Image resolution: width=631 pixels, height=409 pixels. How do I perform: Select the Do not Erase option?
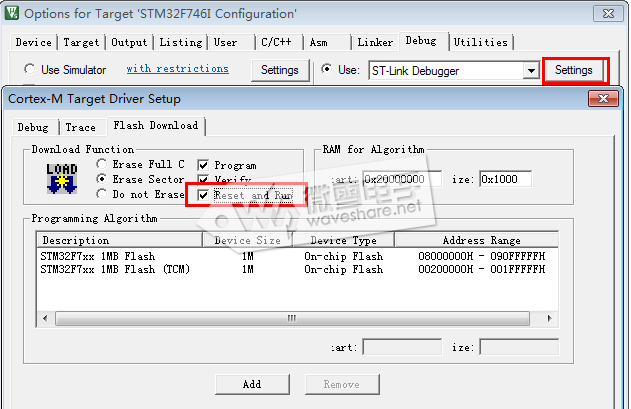[102, 194]
